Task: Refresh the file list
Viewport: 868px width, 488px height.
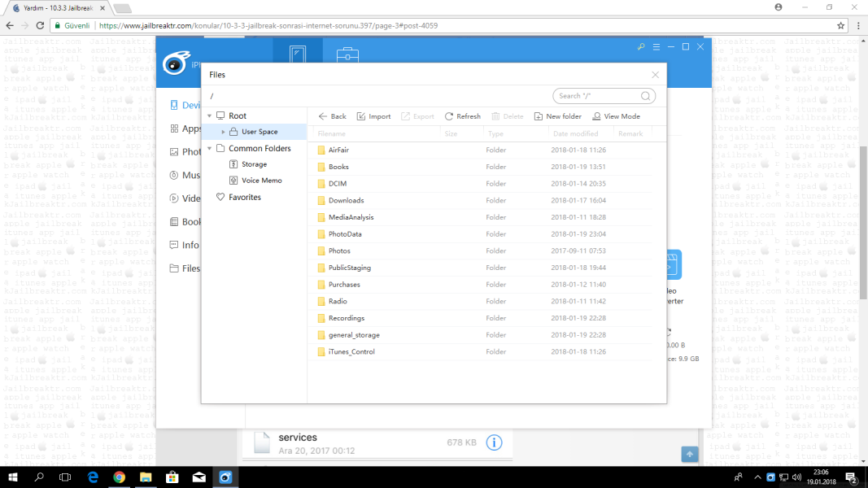Action: (462, 116)
